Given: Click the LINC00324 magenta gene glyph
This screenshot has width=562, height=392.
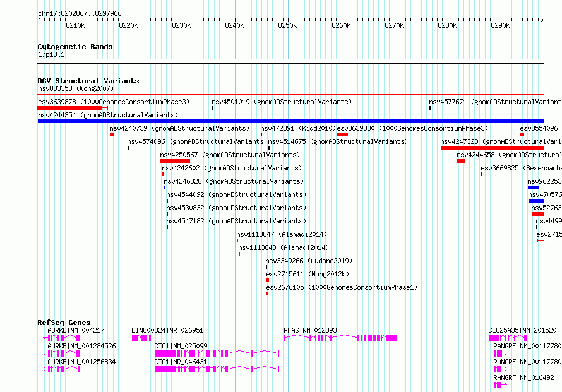Looking at the screenshot, I should coord(141,338).
